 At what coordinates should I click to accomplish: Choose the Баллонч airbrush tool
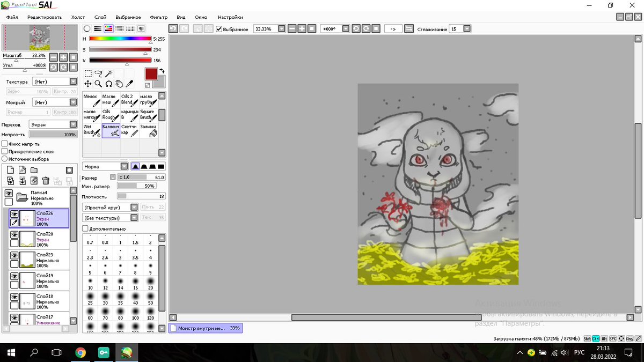[x=111, y=130]
